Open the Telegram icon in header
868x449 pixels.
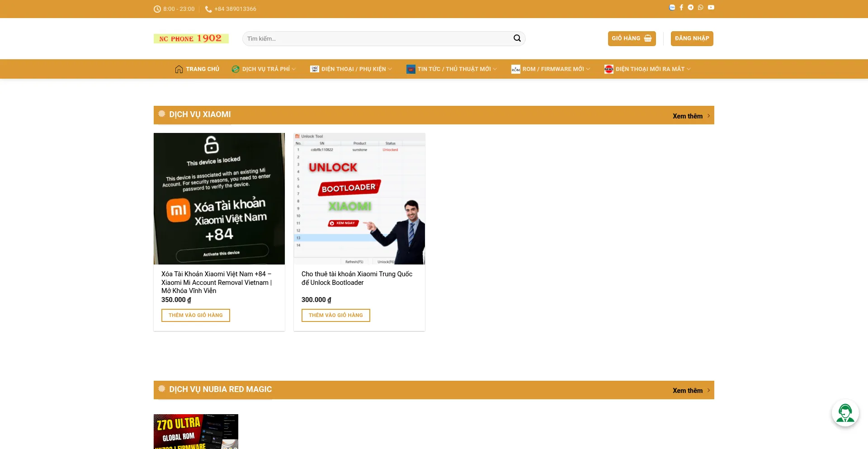coord(691,7)
